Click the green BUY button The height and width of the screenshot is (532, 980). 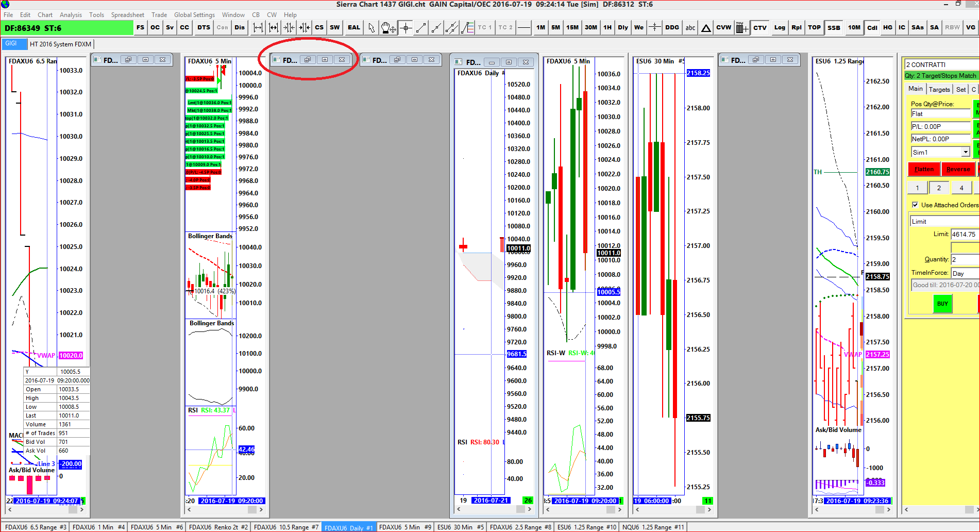(942, 304)
